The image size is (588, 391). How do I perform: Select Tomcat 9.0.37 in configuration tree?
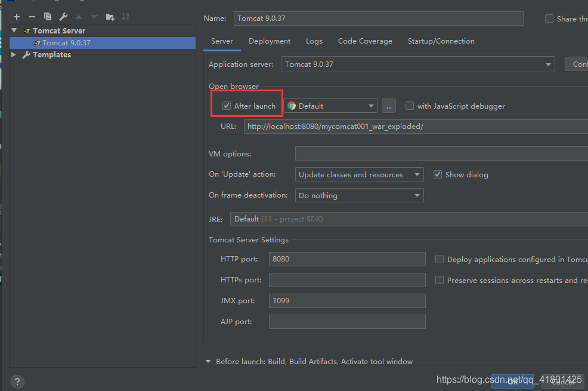point(66,42)
